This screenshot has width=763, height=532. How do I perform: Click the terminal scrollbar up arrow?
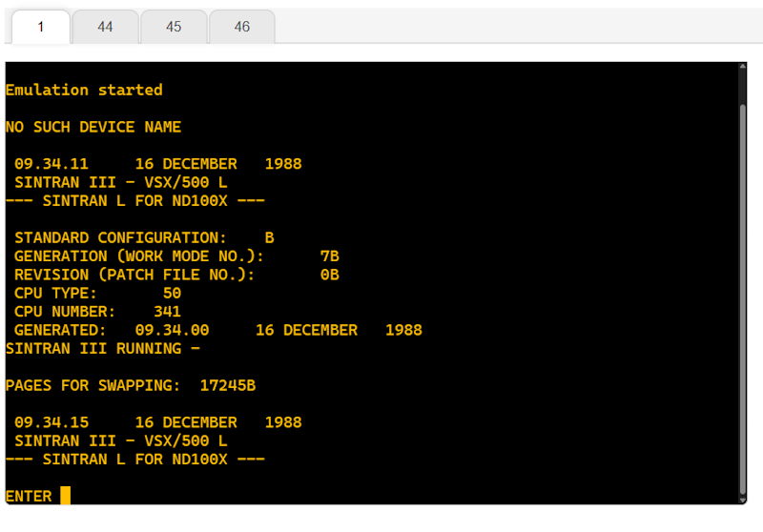742,68
